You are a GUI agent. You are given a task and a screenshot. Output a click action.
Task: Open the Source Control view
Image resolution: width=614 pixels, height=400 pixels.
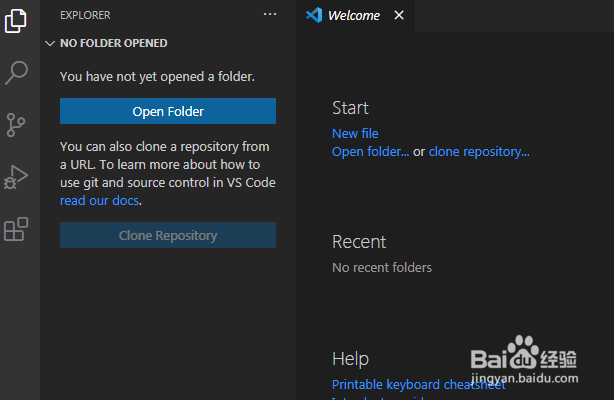click(x=16, y=124)
